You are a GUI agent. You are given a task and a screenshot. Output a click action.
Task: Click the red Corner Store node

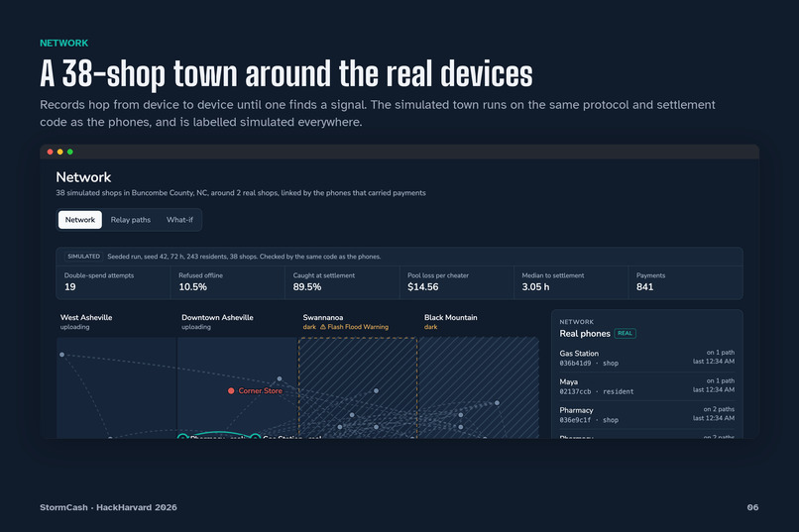point(231,391)
